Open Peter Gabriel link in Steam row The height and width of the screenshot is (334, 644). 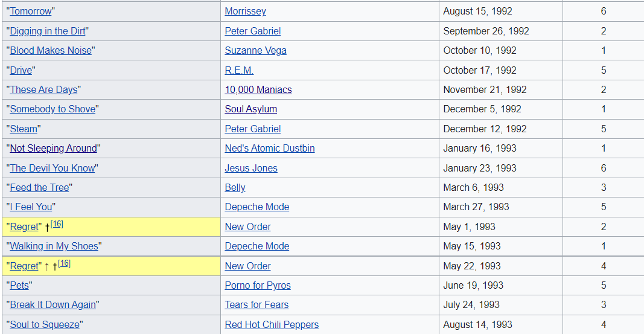click(x=252, y=129)
